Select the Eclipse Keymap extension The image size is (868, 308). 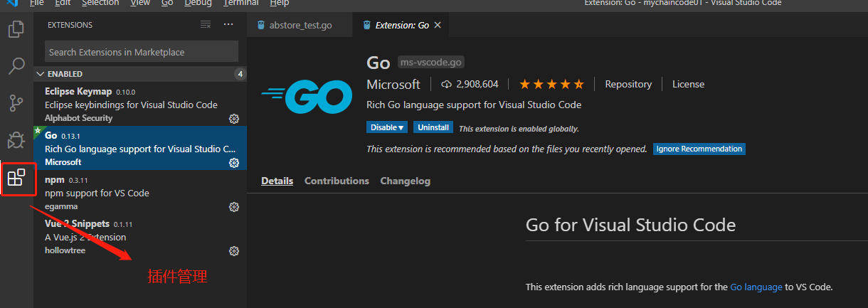(x=140, y=105)
